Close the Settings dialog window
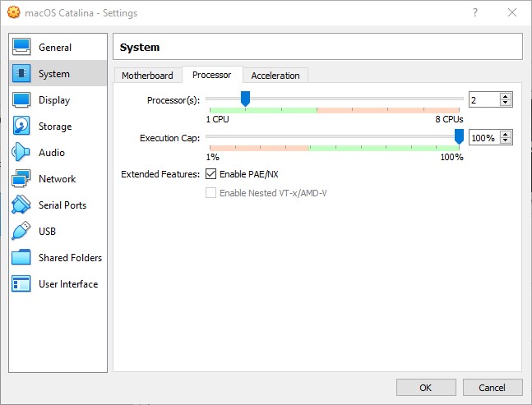This screenshot has width=532, height=405. (x=512, y=12)
